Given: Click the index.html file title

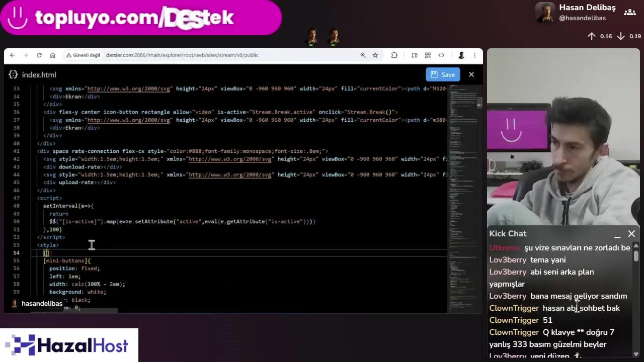Looking at the screenshot, I should point(39,74).
